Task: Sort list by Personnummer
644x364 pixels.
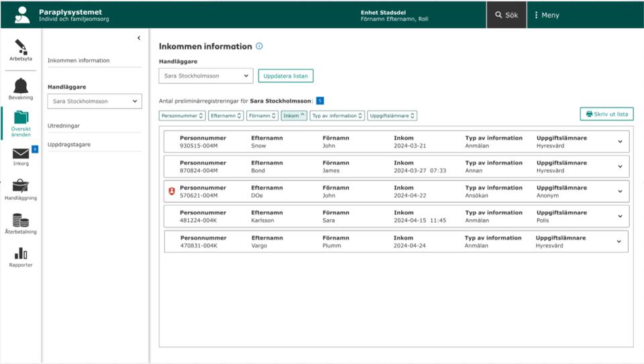Action: 182,116
